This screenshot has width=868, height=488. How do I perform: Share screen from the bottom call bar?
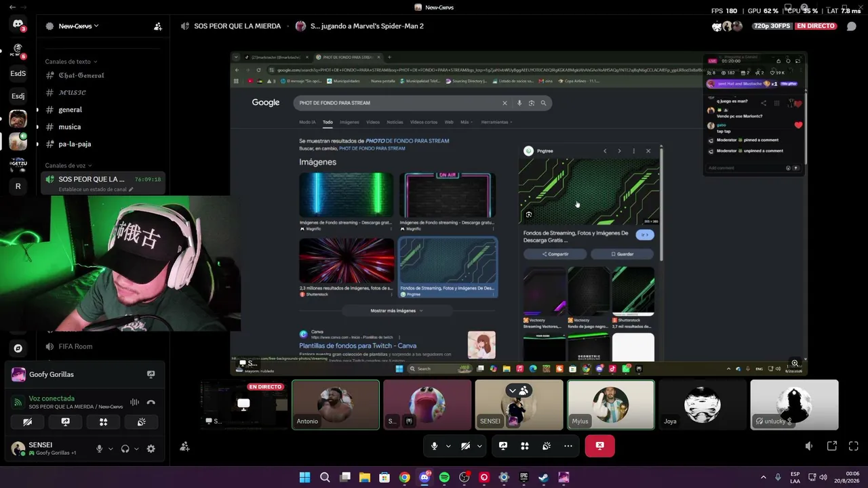tap(503, 446)
